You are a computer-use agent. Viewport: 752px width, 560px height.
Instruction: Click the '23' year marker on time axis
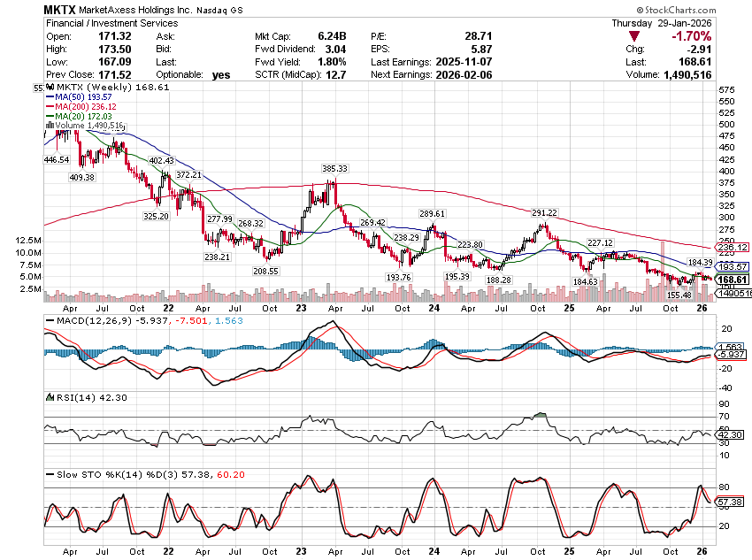(300, 309)
